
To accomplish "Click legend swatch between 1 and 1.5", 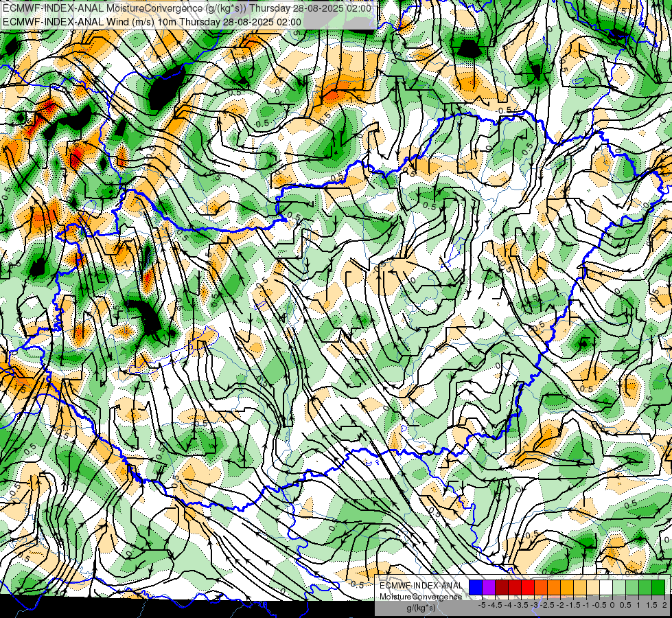I will pyautogui.click(x=645, y=588).
